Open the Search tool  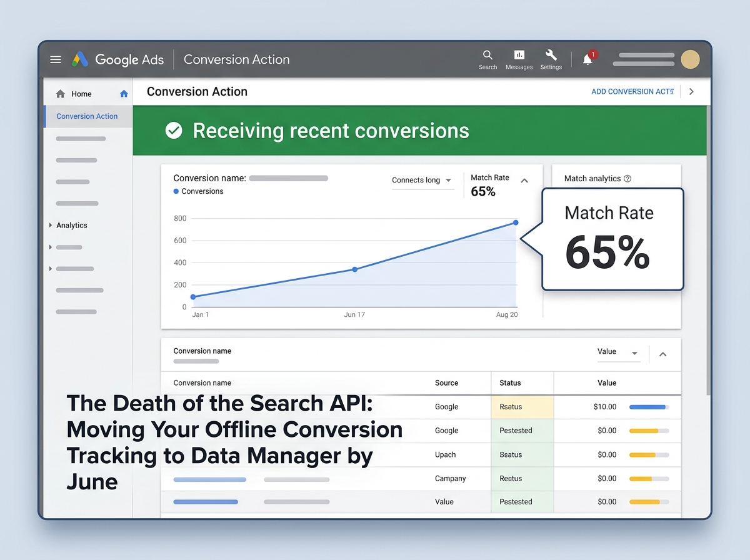(487, 59)
